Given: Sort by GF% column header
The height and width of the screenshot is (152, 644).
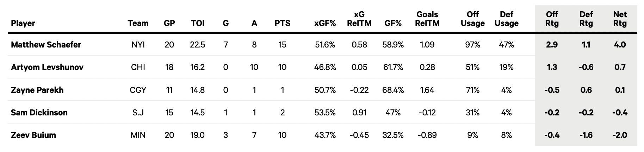Looking at the screenshot, I should [x=393, y=23].
